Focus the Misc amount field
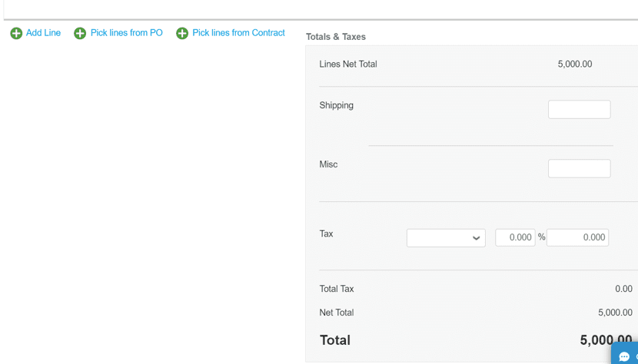The width and height of the screenshot is (638, 364). 579,168
